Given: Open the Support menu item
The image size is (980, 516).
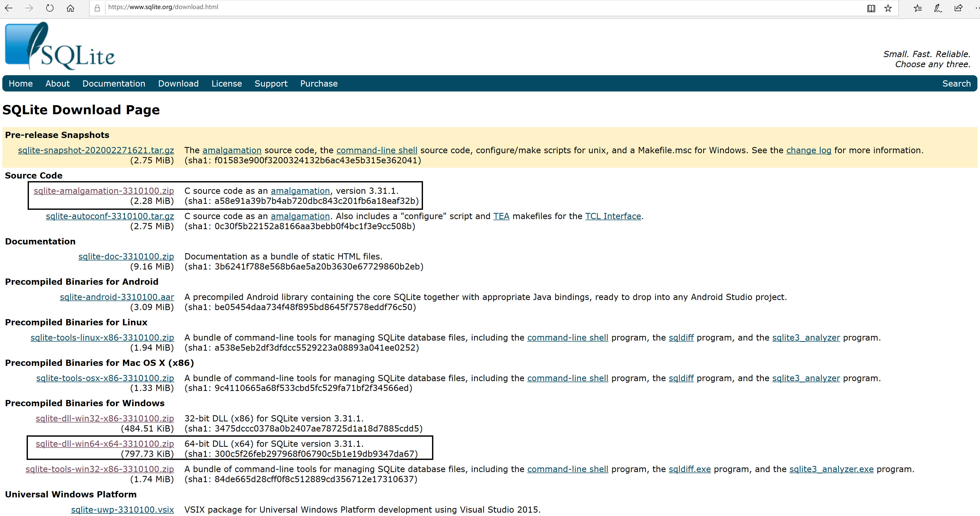Looking at the screenshot, I should pyautogui.click(x=271, y=83).
